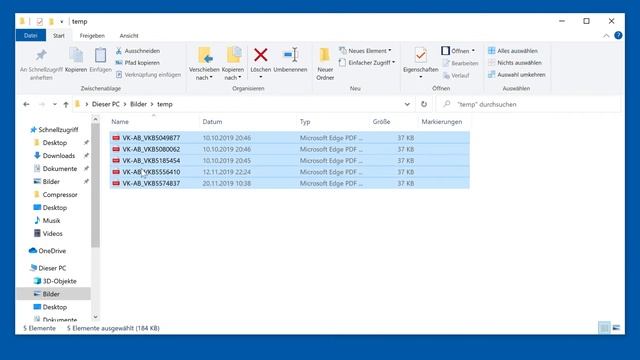Click Ausschneiden scissors item
The height and width of the screenshot is (360, 640).
pos(138,51)
